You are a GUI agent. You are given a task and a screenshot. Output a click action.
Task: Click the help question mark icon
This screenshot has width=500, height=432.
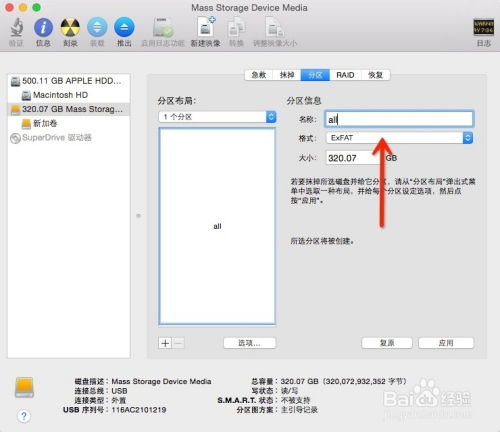[24, 416]
